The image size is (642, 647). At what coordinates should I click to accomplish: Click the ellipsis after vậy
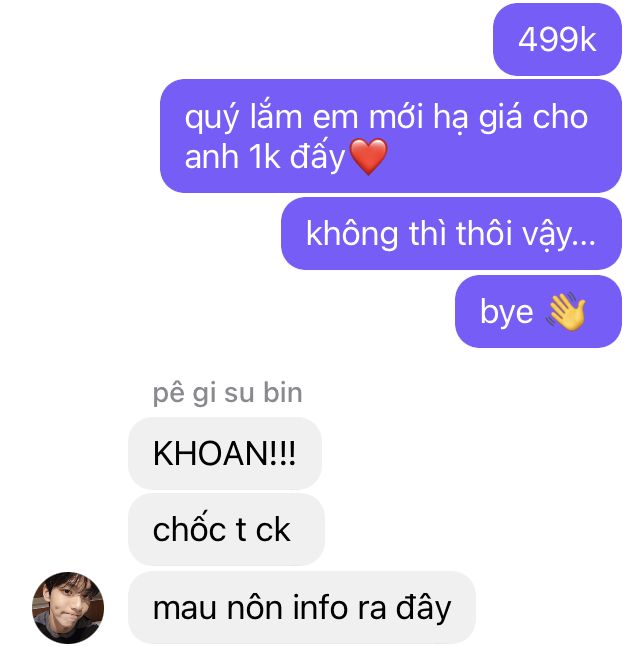[x=585, y=243]
